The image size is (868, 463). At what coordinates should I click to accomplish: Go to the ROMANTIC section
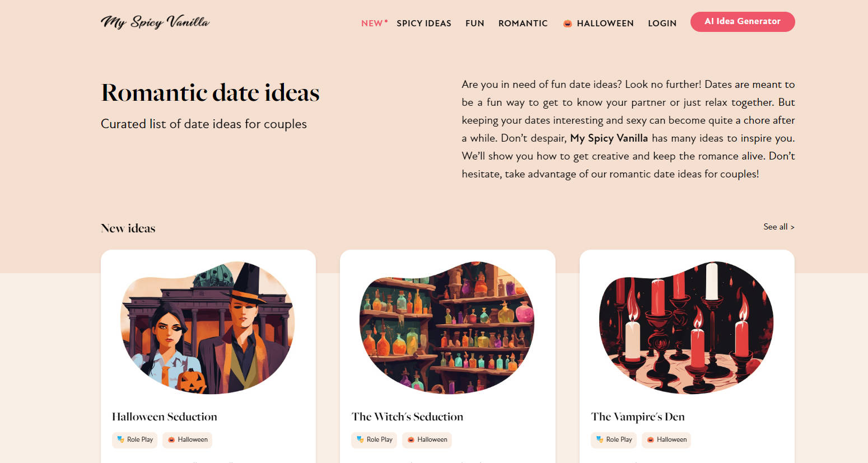tap(523, 23)
